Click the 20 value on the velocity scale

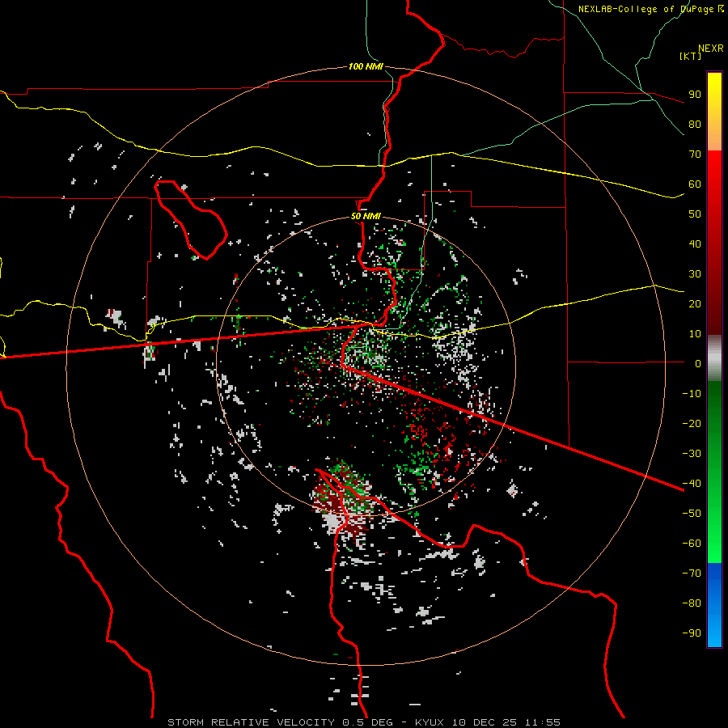[695, 303]
